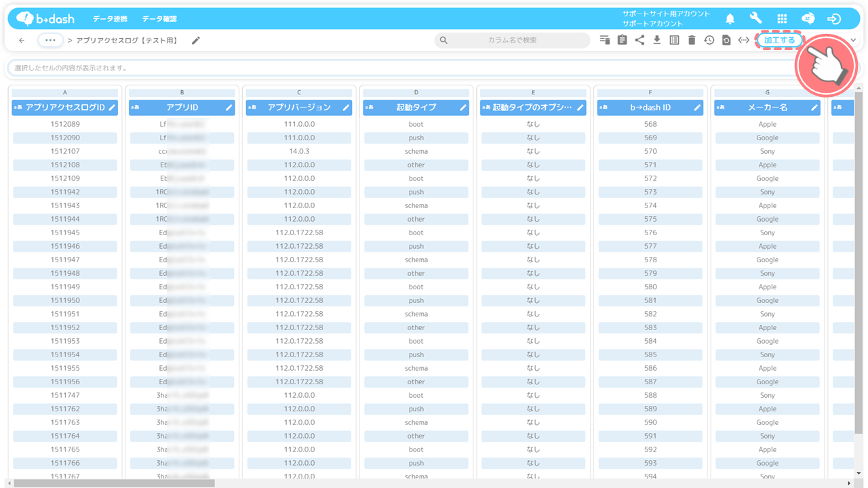
Task: Select column letter G
Action: 768,93
